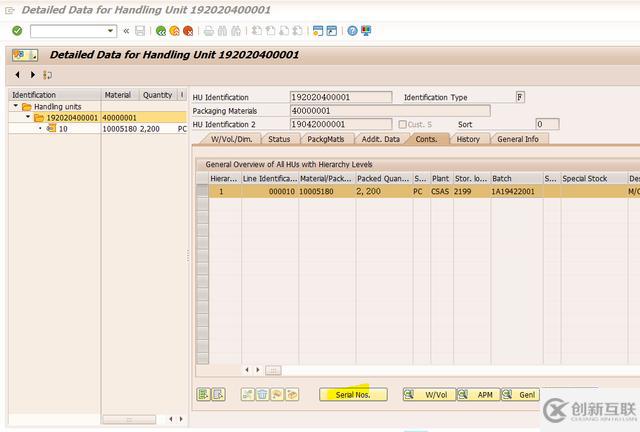Click the red Cancel icon
Image resolution: width=640 pixels, height=432 pixels.
(x=188, y=31)
